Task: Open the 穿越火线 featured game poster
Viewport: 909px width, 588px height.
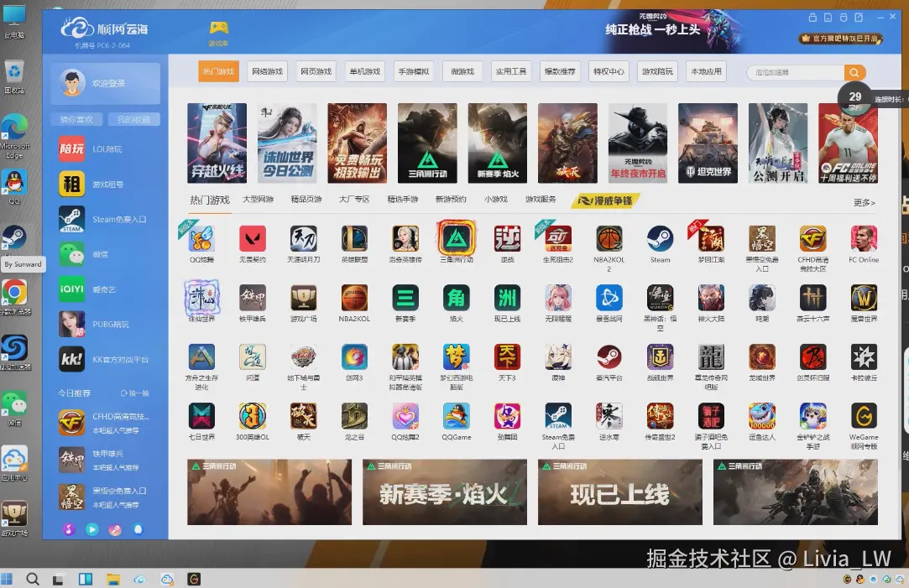Action: pos(217,143)
